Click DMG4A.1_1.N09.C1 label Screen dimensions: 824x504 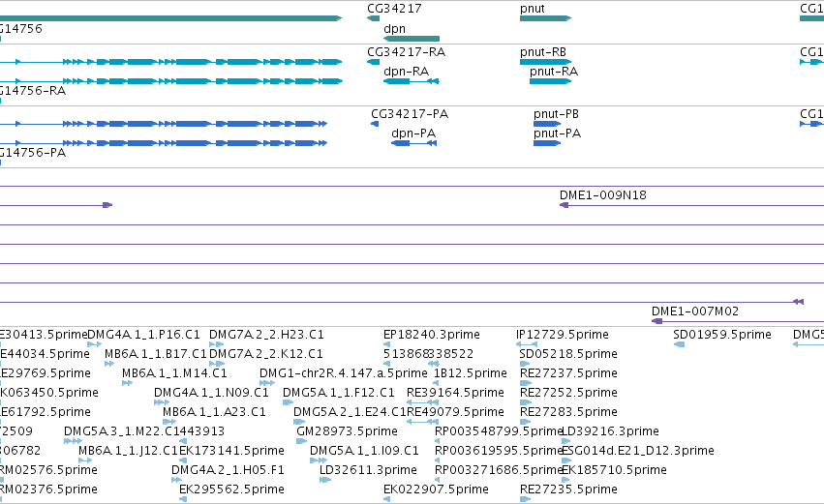tap(211, 393)
